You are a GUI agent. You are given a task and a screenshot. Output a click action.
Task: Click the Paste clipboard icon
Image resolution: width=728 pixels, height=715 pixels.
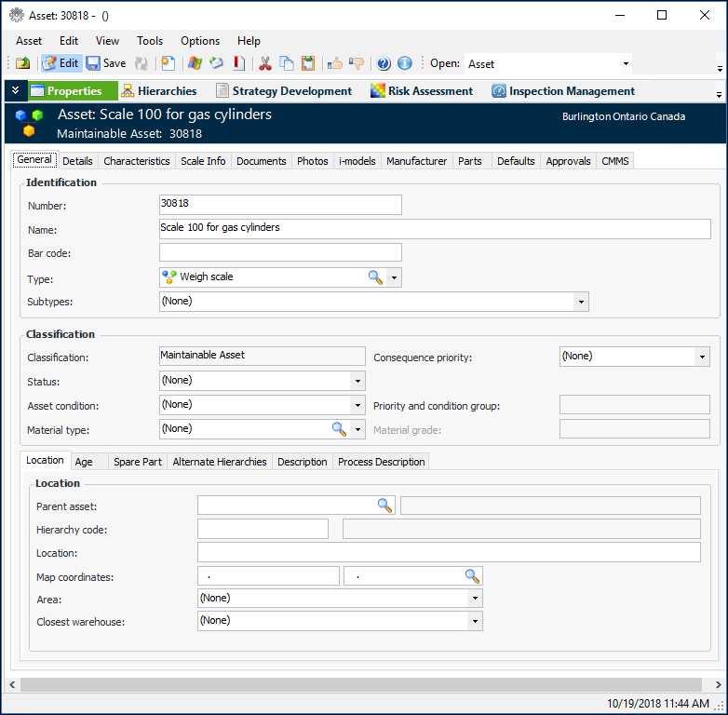click(x=307, y=63)
